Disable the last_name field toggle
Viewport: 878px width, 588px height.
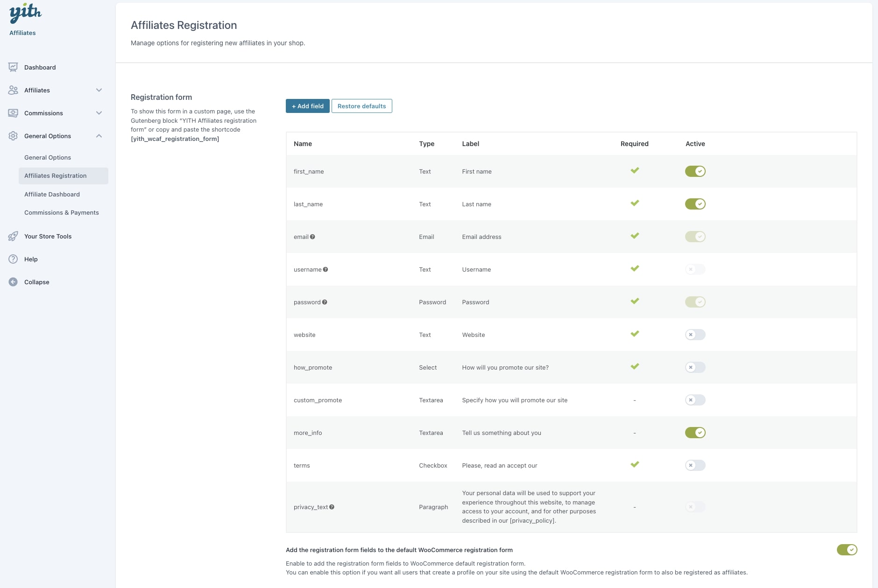click(695, 204)
